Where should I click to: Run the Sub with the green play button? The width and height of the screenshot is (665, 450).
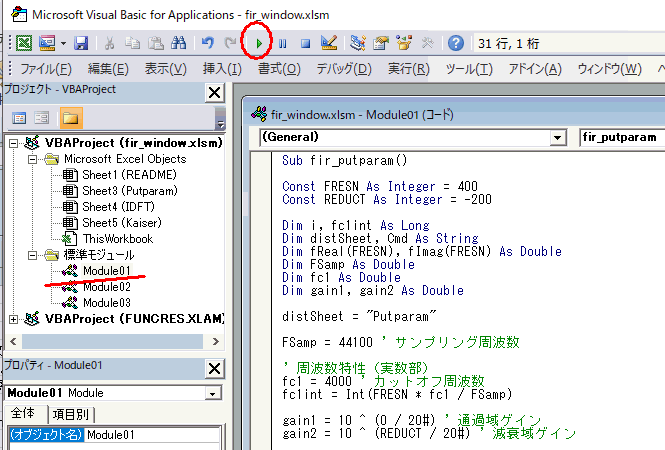[x=259, y=43]
